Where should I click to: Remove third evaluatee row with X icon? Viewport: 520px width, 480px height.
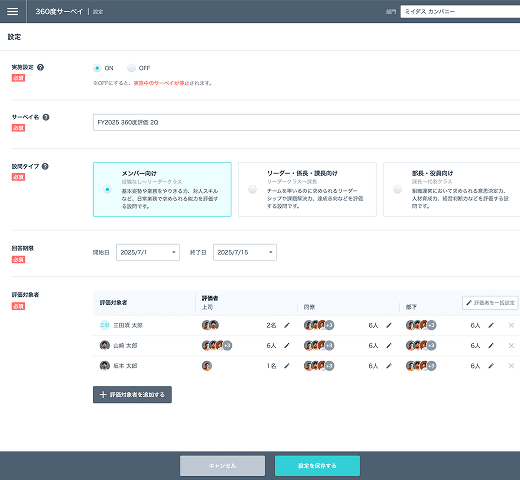(x=511, y=366)
